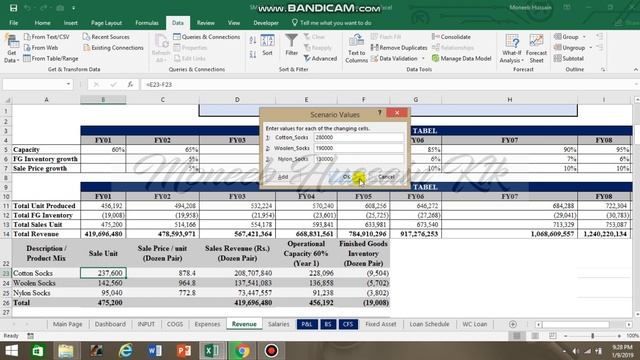Viewport: 640px width, 360px height.
Task: Click the Scenario Values help question mark
Action: click(x=379, y=113)
